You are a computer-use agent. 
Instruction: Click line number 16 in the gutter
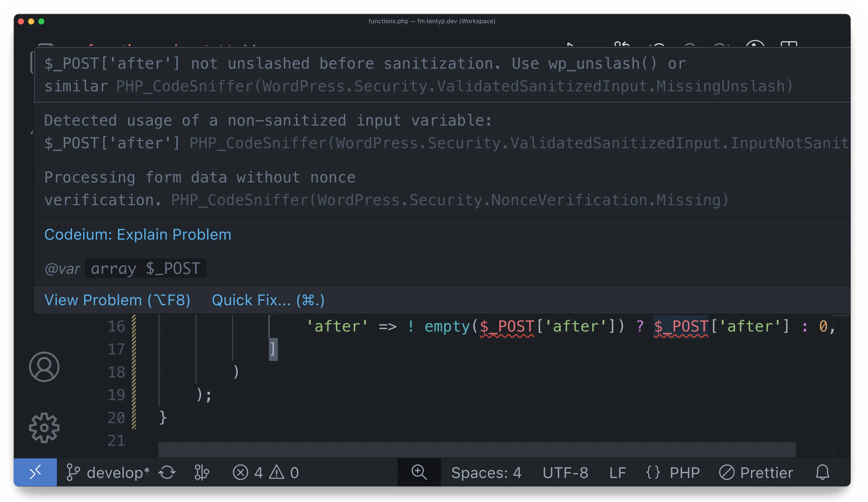coord(116,327)
